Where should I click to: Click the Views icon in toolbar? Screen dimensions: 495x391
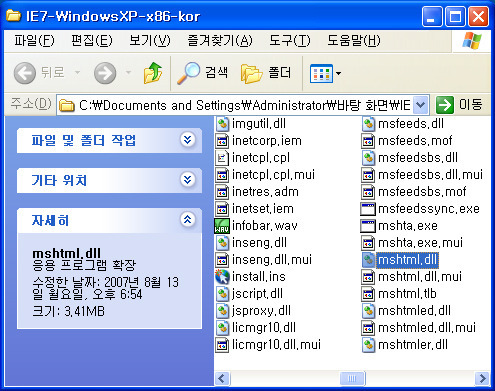[321, 73]
